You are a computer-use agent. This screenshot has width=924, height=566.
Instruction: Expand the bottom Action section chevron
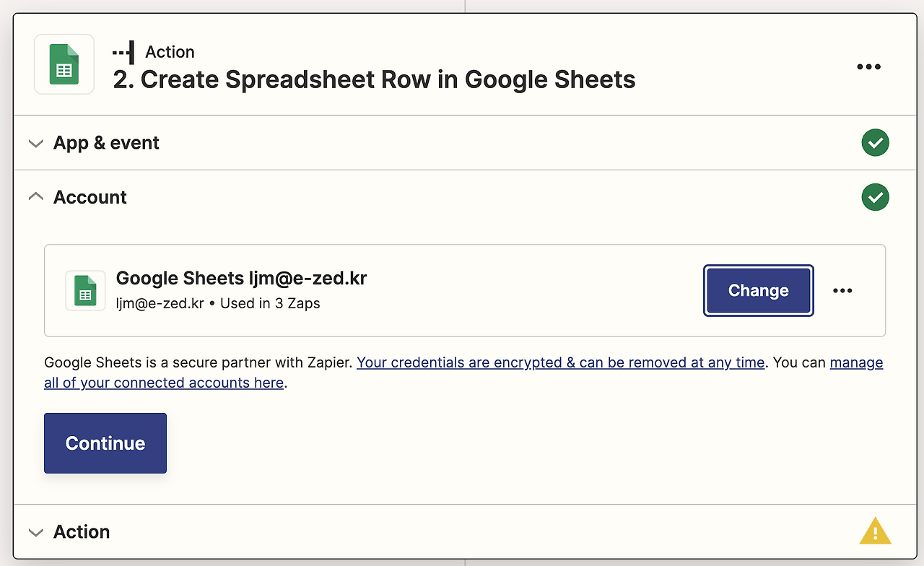(35, 532)
